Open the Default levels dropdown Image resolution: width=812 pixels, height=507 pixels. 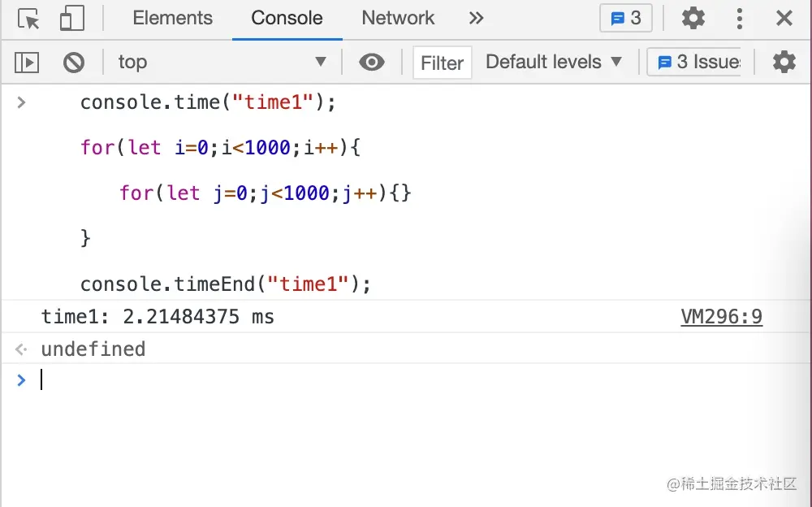click(x=554, y=63)
